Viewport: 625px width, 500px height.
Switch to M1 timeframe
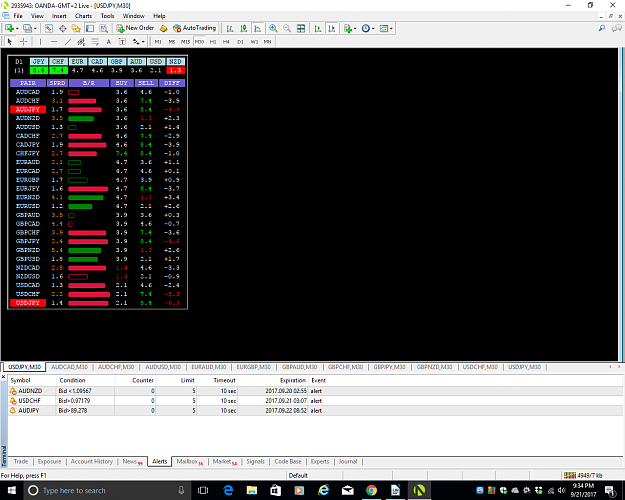(x=158, y=41)
